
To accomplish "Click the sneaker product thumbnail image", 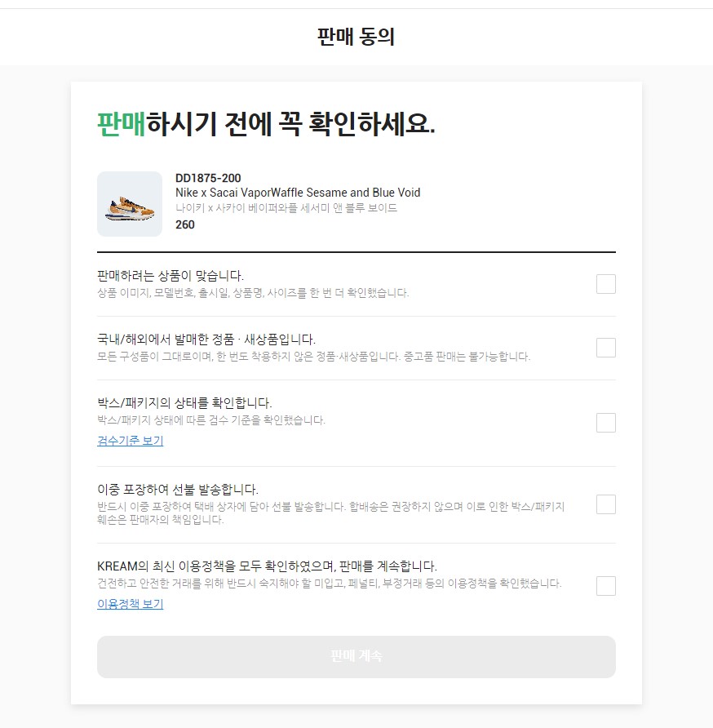I will [x=131, y=203].
